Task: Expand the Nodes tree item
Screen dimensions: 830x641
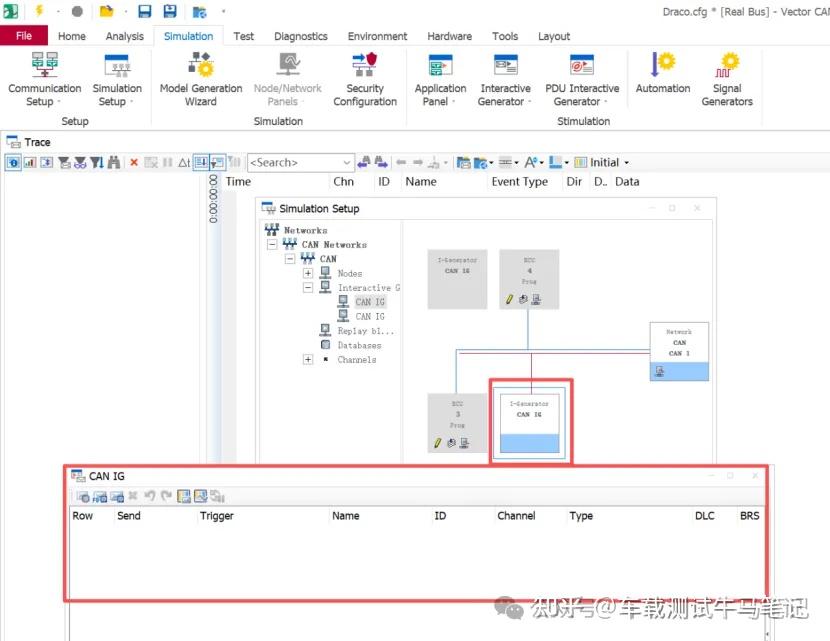Action: [x=308, y=273]
